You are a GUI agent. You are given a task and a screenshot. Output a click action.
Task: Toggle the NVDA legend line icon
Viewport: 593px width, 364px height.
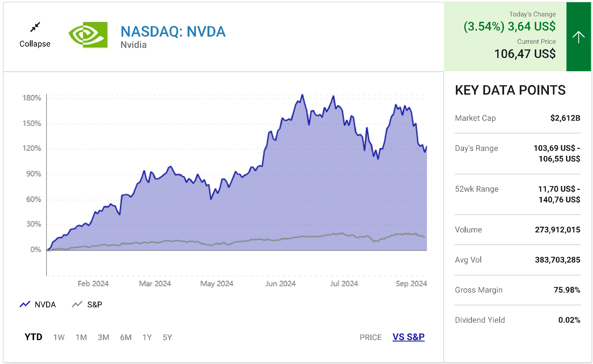point(25,304)
